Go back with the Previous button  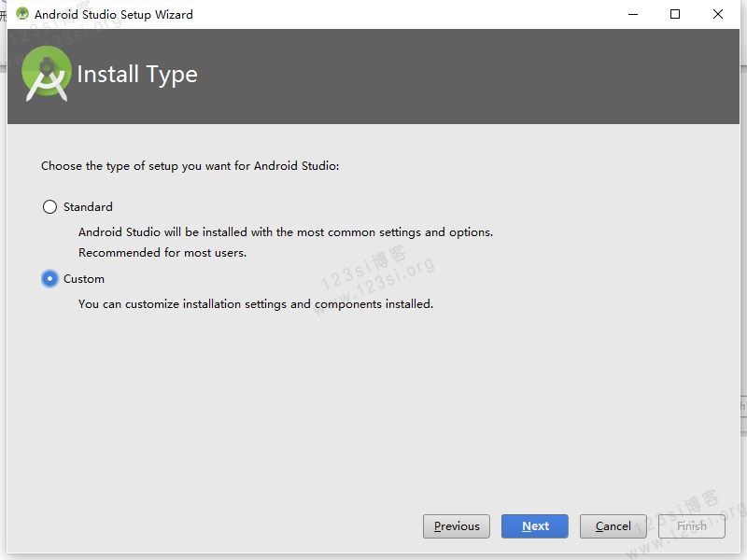click(457, 526)
